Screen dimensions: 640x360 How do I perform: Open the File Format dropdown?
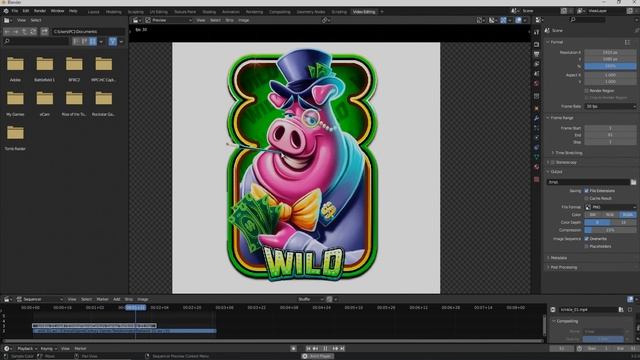tap(610, 207)
